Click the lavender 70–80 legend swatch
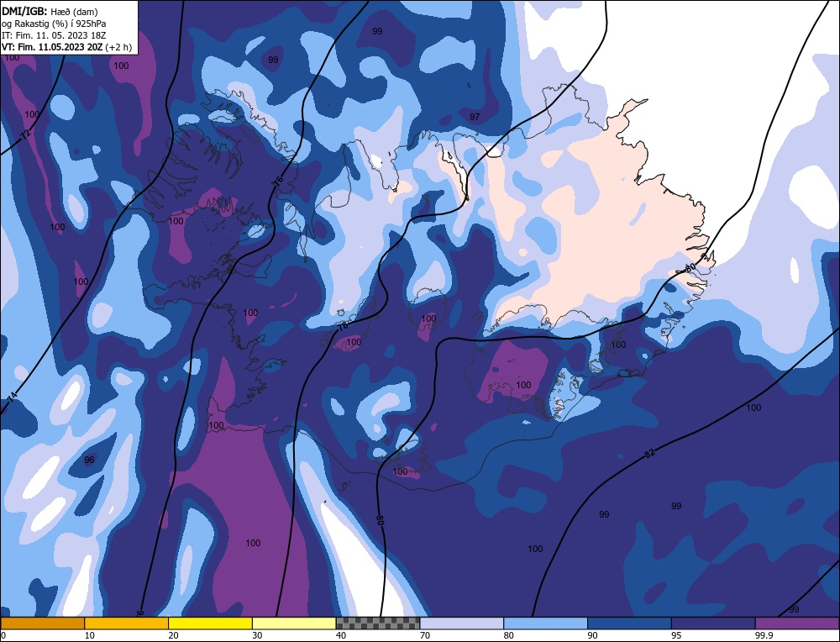 click(462, 624)
